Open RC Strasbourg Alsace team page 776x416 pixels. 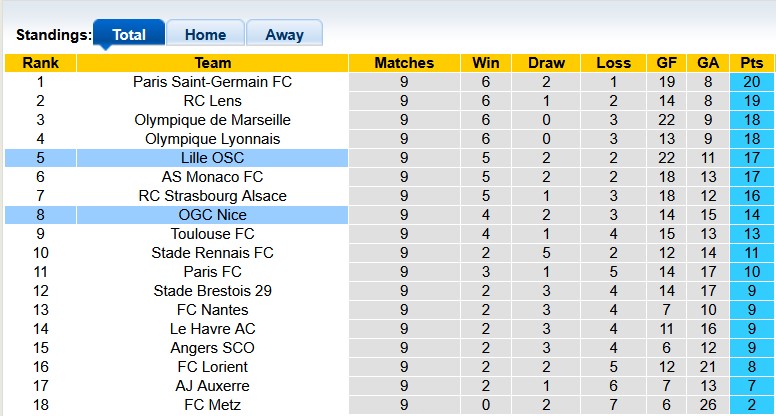click(212, 196)
